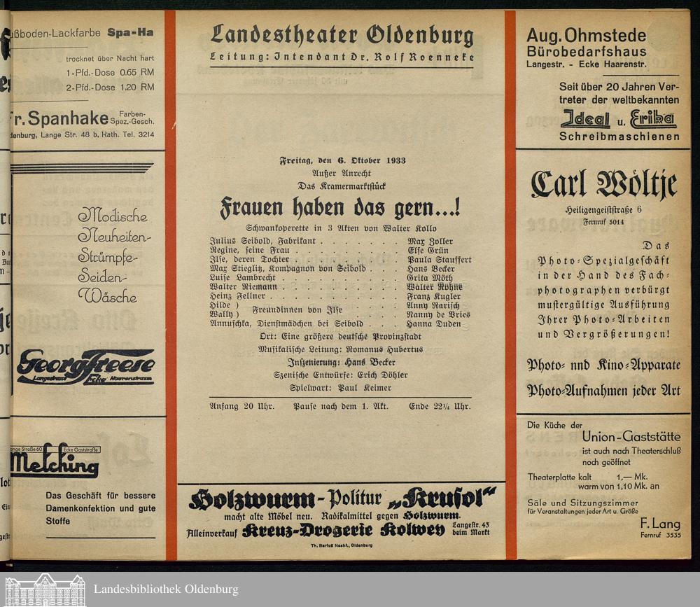The height and width of the screenshot is (607, 700).
Task: Click the Landesbibliothek Oldenburg footer text
Action: point(166,589)
